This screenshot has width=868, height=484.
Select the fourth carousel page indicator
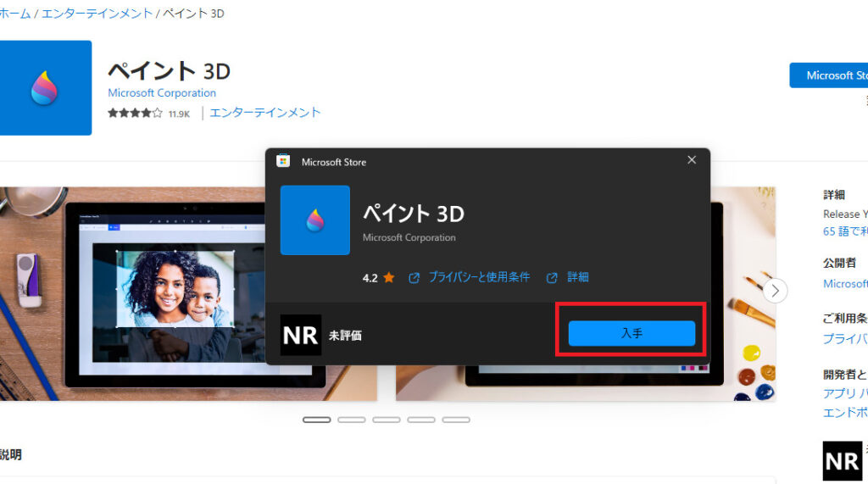[x=421, y=420]
